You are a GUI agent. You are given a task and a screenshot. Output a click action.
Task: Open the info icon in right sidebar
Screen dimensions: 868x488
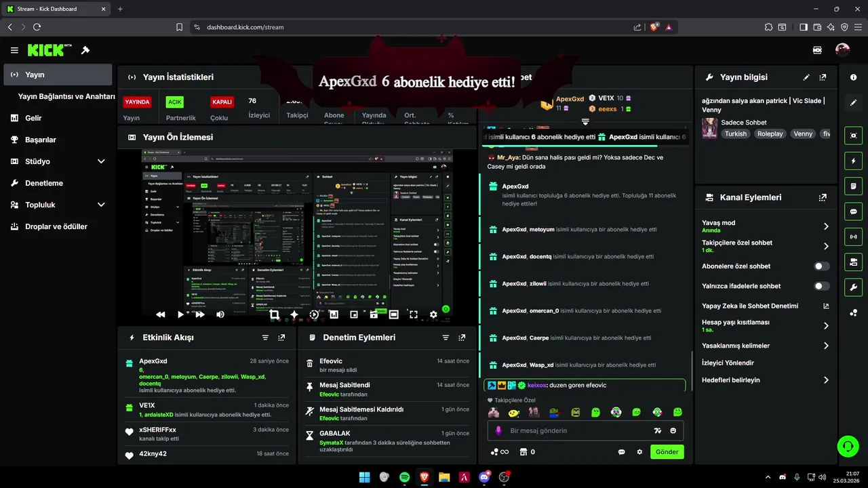pos(853,77)
